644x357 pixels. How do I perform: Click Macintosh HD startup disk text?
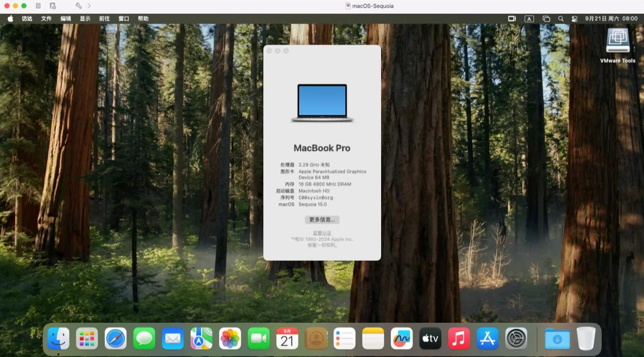click(x=314, y=191)
